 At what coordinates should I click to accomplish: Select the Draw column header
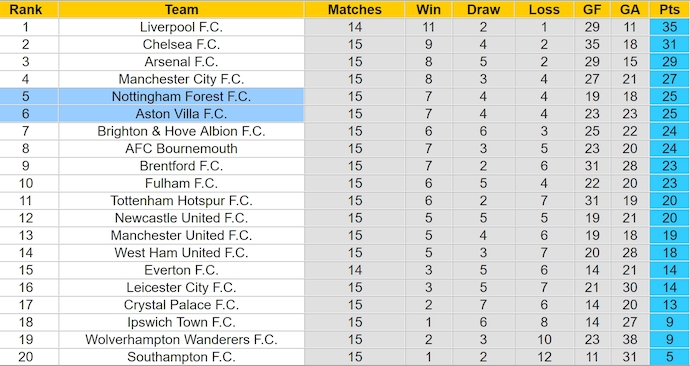tap(483, 9)
